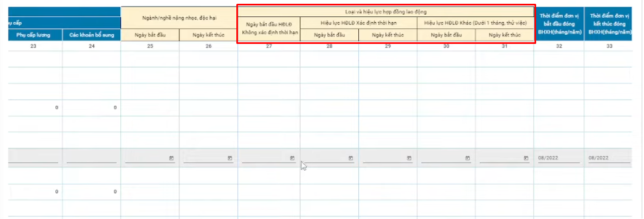Click column number 23
Screen dimensions: 644x219
(x=33, y=47)
